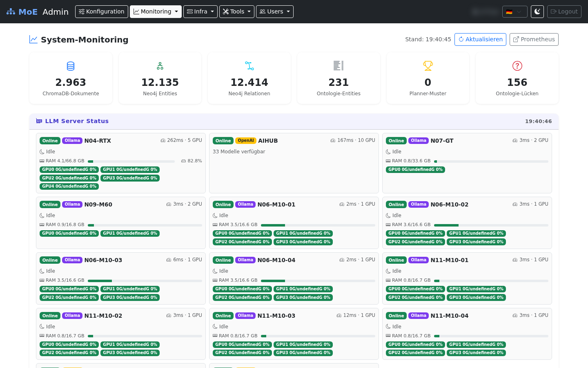Click the GPU card icon beside LLM Server Status
The image size is (588, 368).
39,121
